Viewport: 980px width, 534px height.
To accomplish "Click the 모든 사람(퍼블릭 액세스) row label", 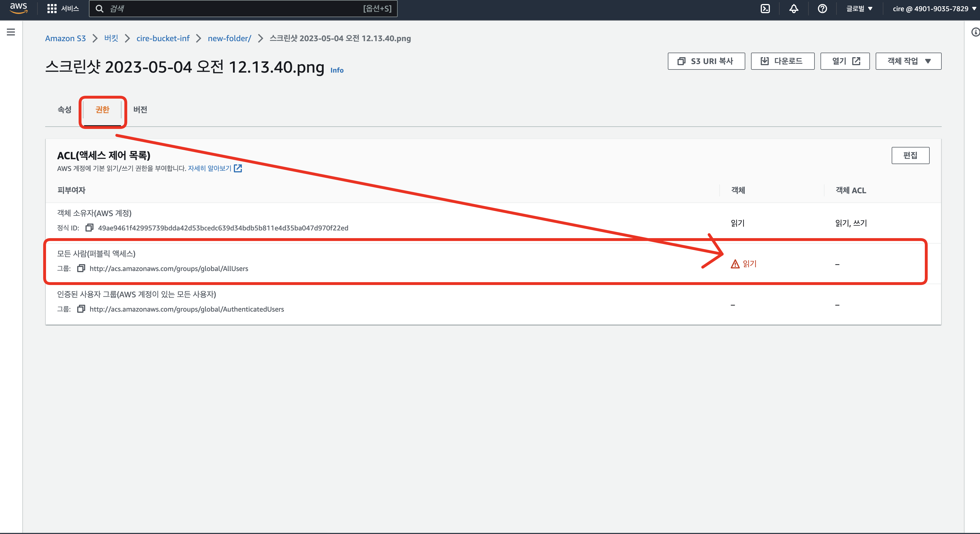I will click(96, 253).
